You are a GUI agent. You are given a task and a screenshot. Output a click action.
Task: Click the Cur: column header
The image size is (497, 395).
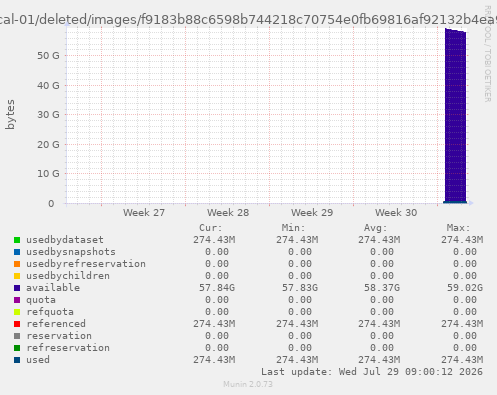211,228
